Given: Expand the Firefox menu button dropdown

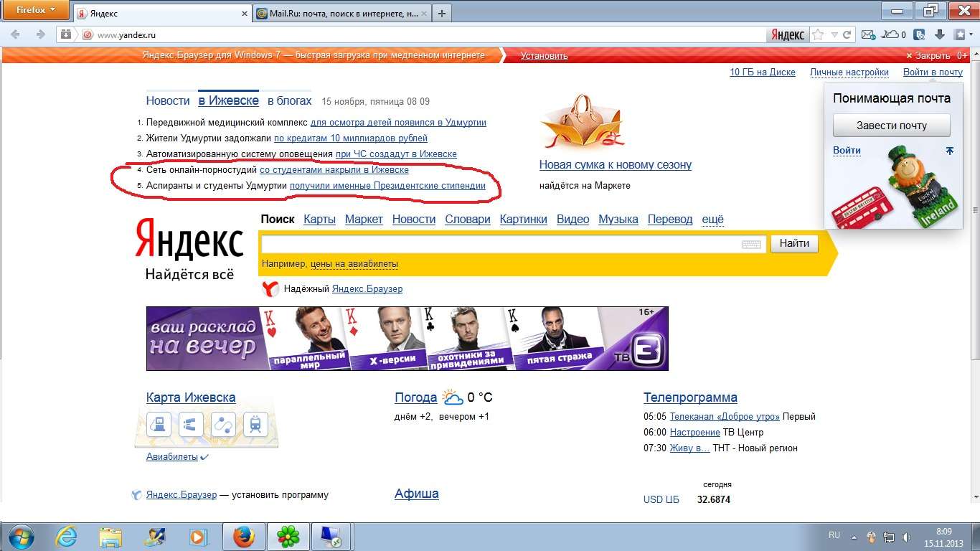Looking at the screenshot, I should click(x=35, y=11).
